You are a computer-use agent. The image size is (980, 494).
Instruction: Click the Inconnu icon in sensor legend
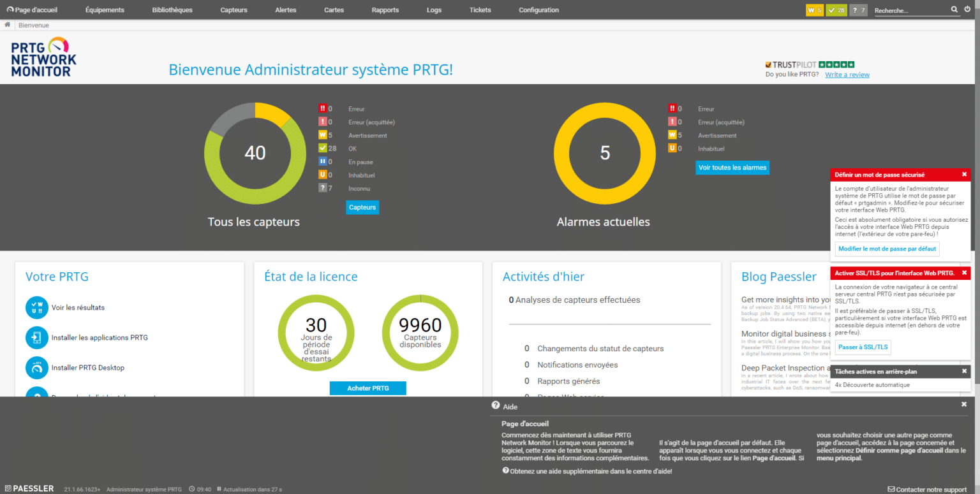[x=322, y=189]
